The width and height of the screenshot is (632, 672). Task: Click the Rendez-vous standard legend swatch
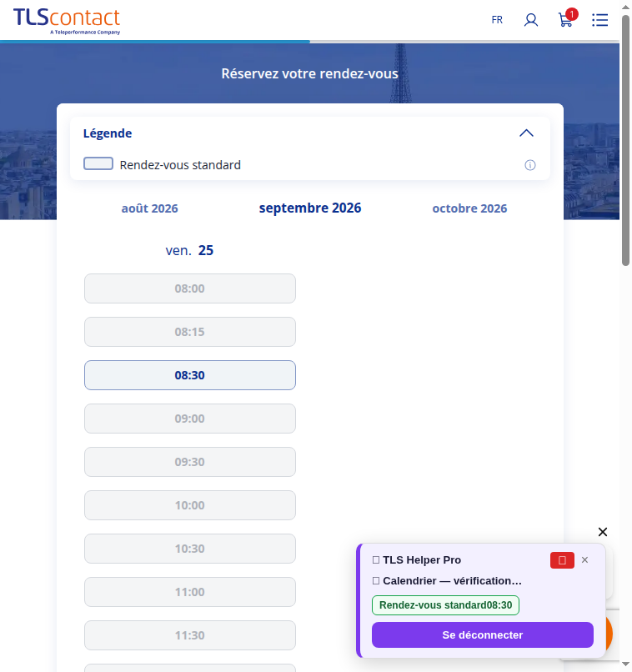(98, 163)
